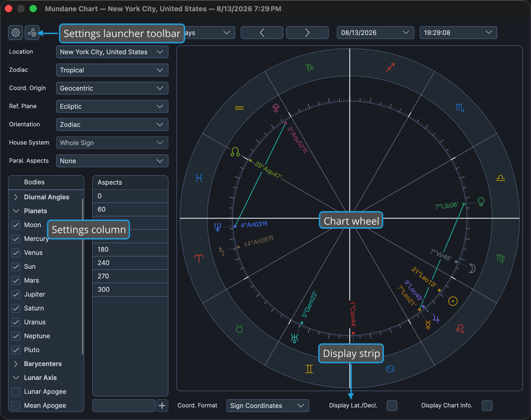Click the Mercury glyph in chart
This screenshot has width=531, height=420.
(428, 325)
